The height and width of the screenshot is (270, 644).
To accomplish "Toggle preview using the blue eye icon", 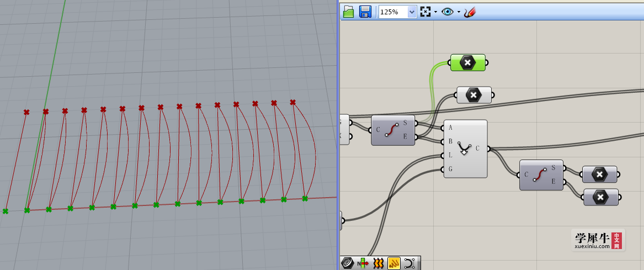I will pos(447,12).
